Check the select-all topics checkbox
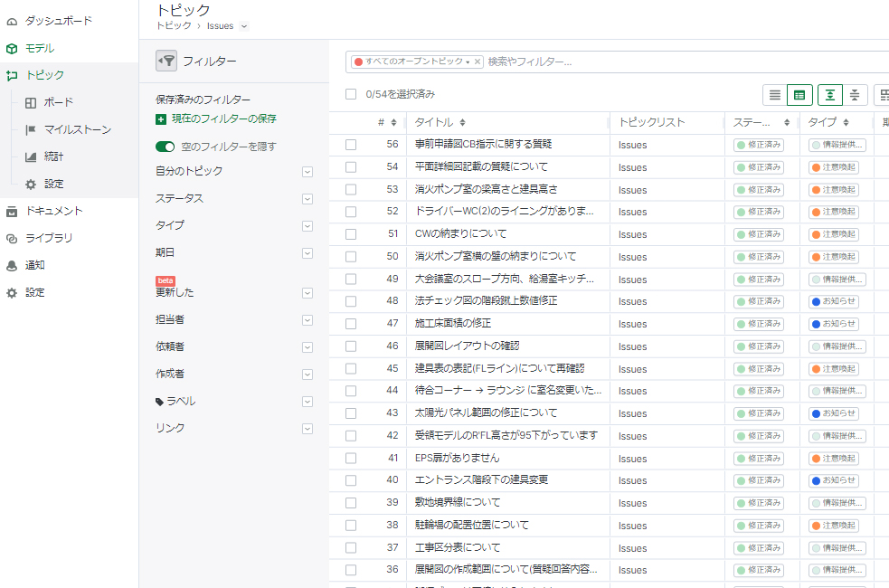The width and height of the screenshot is (889, 588). pos(351,94)
